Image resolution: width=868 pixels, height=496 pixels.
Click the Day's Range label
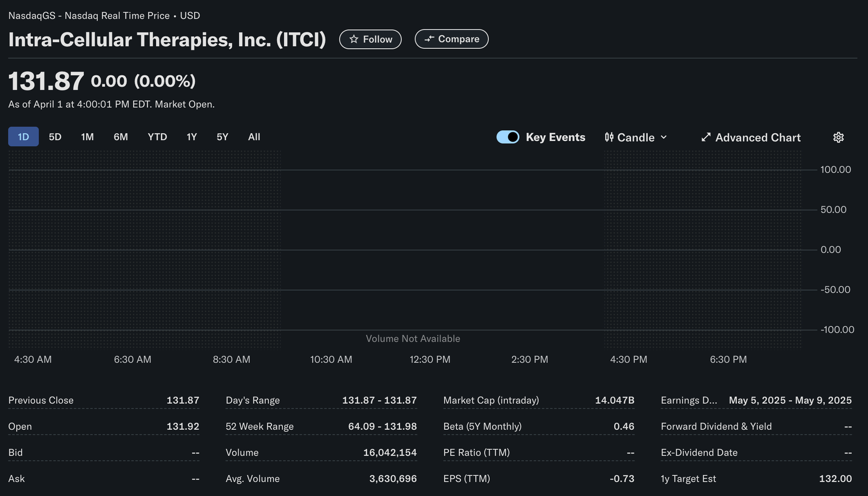click(253, 400)
